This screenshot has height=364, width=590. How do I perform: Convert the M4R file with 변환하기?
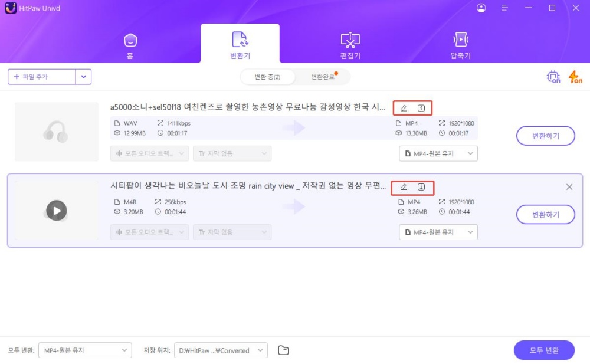(x=546, y=215)
